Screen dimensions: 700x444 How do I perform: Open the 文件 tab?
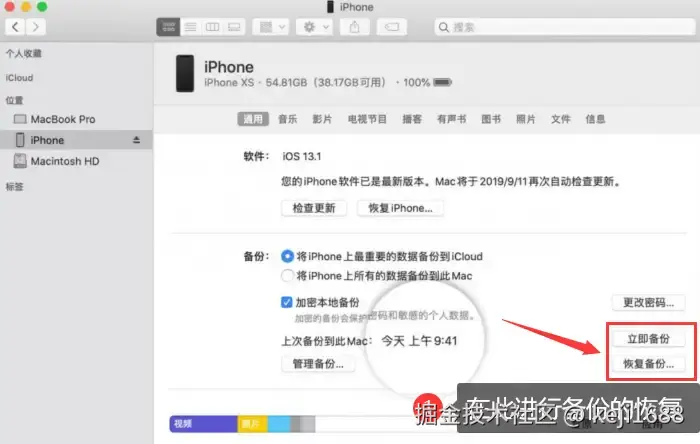pos(560,119)
